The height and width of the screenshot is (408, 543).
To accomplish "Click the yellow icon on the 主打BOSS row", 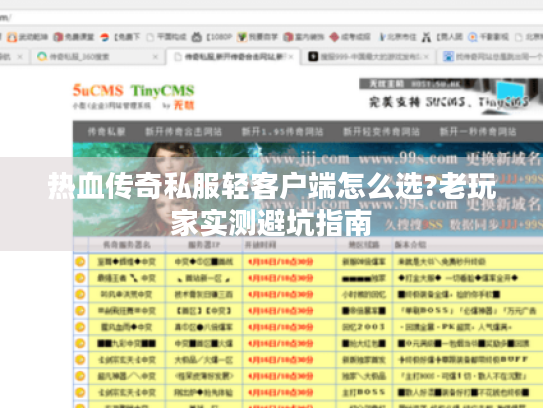I will tap(80, 392).
